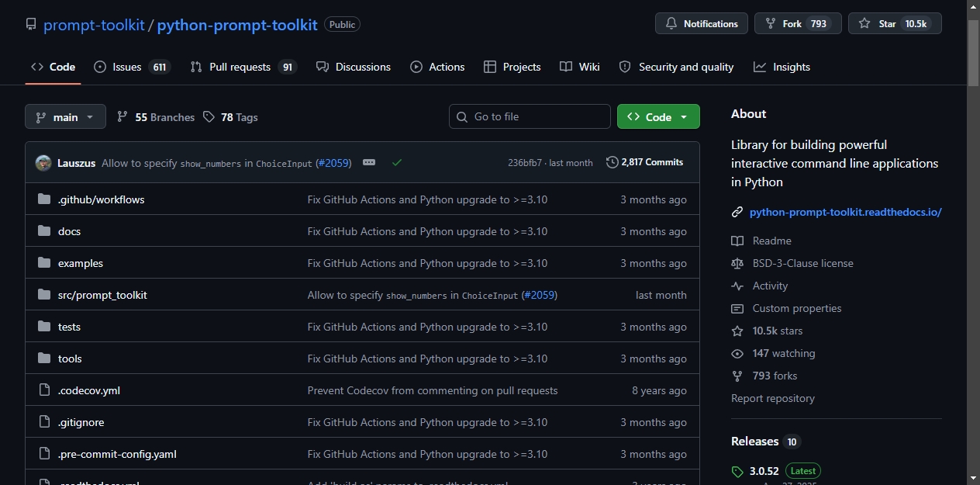Click file icon next to .gitignore

[x=43, y=422]
